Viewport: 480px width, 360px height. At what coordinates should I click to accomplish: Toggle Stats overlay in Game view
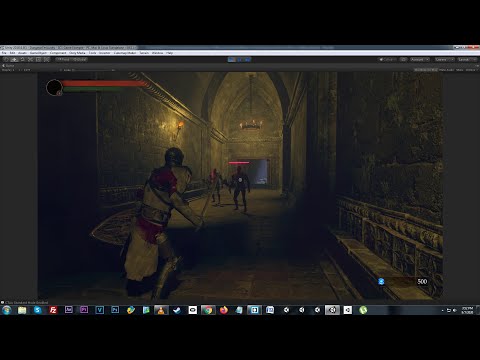[x=460, y=70]
